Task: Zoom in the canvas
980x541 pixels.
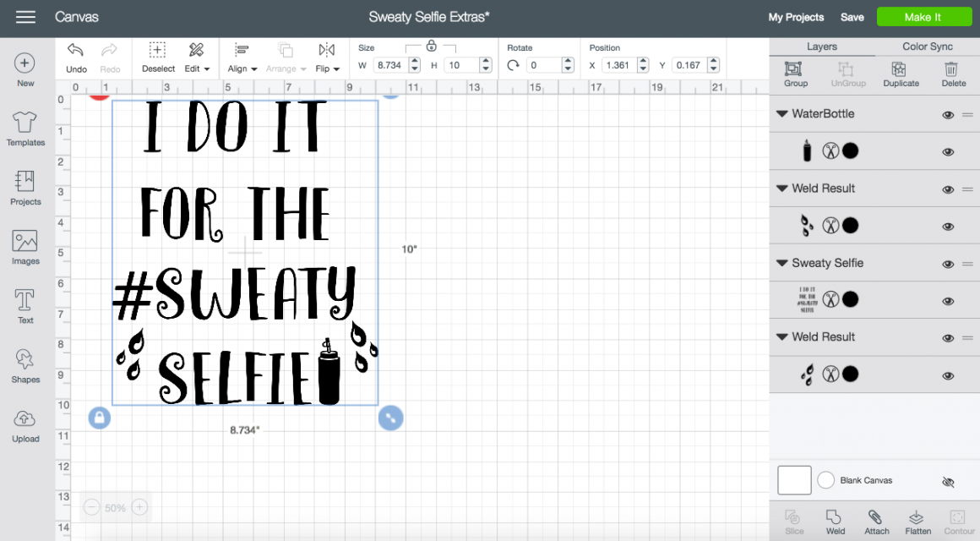Action: [x=140, y=507]
